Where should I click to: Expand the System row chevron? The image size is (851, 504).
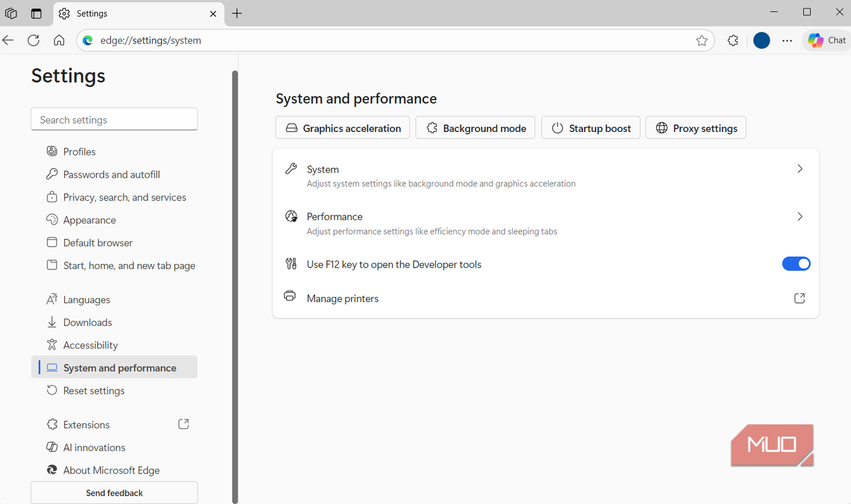click(x=800, y=169)
